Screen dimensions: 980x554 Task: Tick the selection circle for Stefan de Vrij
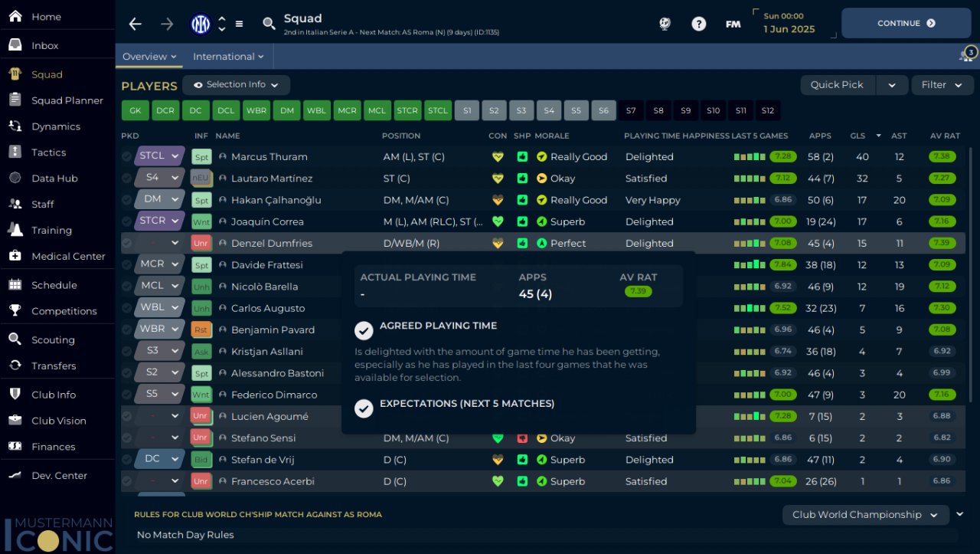coord(126,460)
